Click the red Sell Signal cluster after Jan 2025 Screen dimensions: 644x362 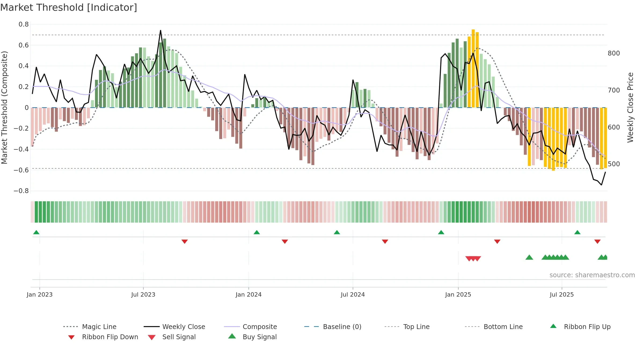coord(473,258)
